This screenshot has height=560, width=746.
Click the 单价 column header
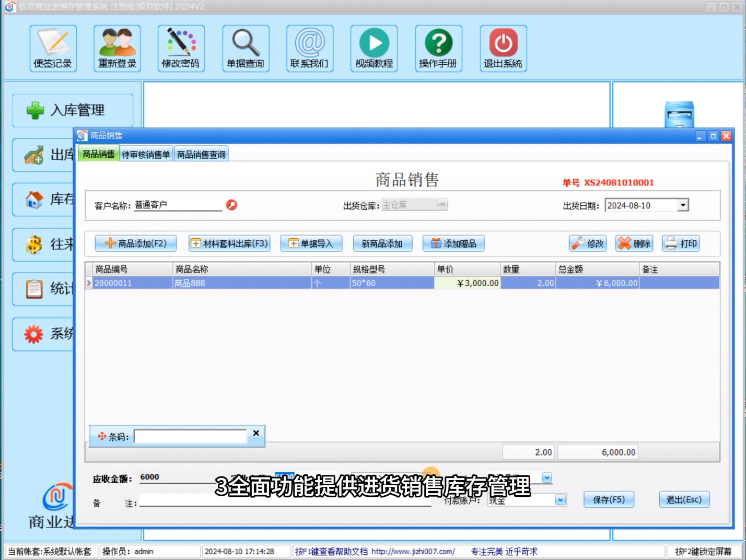point(467,269)
